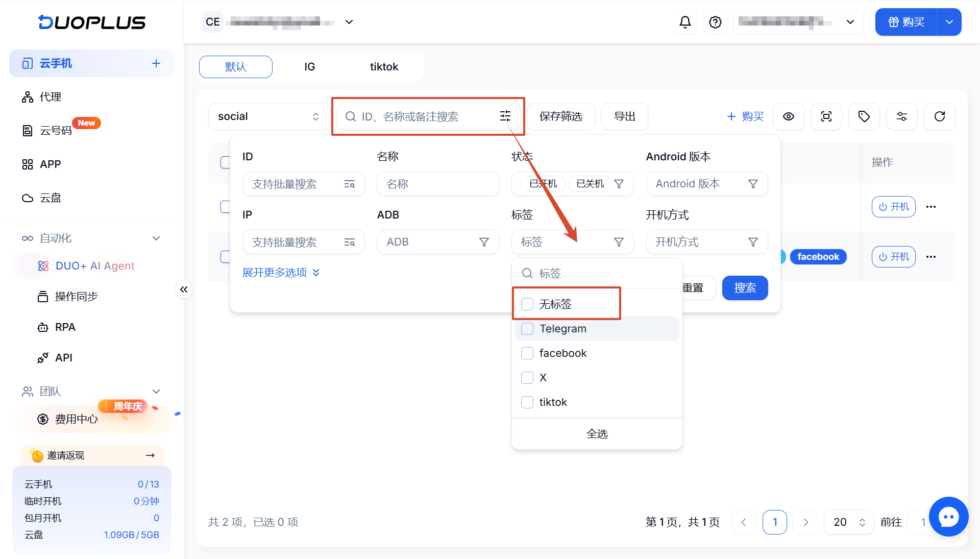This screenshot has width=980, height=559.
Task: Switch to the 默认 tab
Action: [x=236, y=67]
